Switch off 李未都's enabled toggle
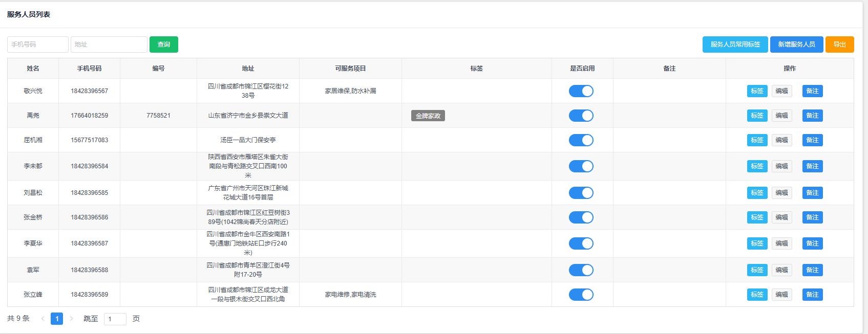 click(581, 166)
